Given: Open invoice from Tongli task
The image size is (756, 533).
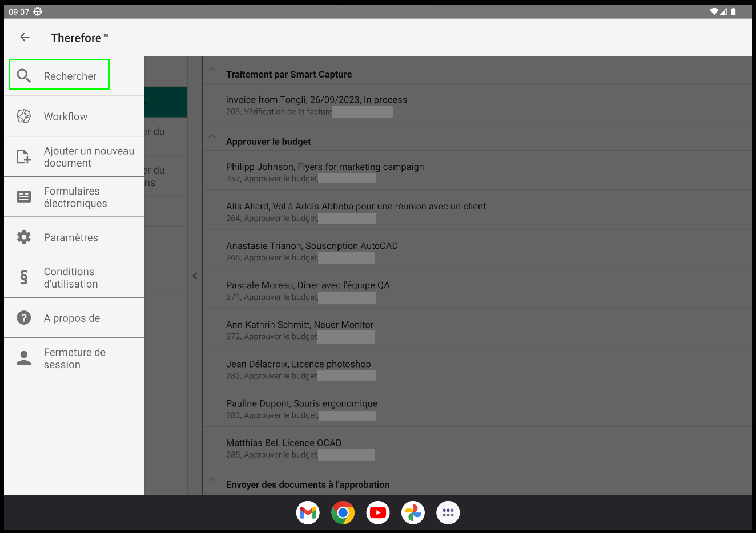Looking at the screenshot, I should (477, 104).
